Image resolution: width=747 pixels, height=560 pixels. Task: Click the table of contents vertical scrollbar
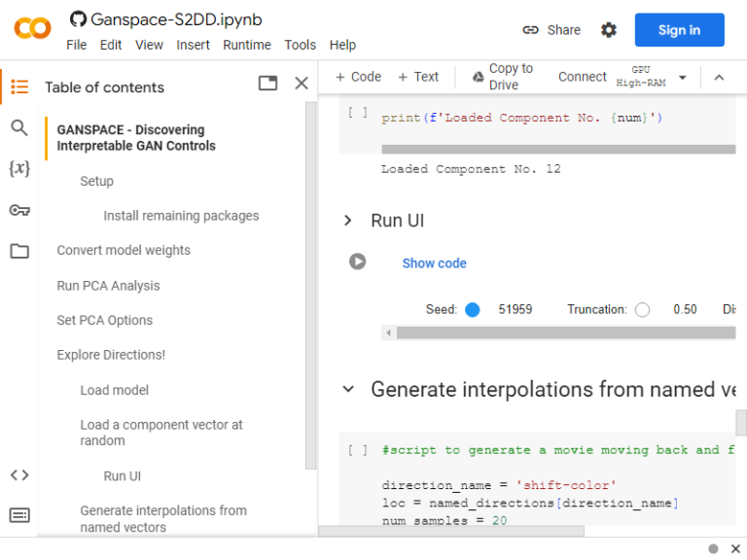[x=310, y=286]
